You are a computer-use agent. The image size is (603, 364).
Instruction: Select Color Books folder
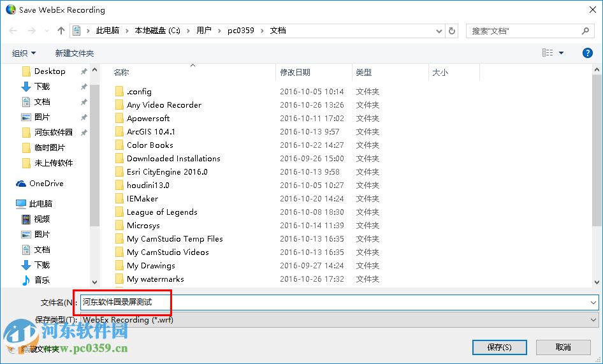coord(150,145)
